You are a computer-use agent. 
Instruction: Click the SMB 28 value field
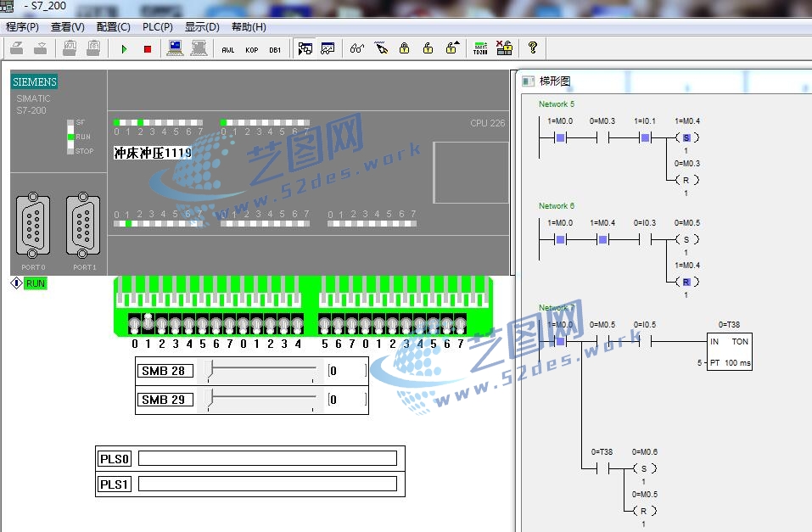[347, 371]
